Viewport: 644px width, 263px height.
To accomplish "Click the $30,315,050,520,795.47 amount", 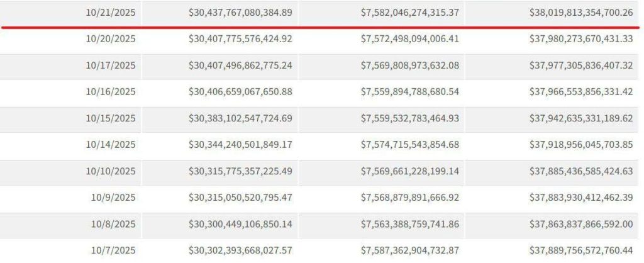I will (x=240, y=197).
